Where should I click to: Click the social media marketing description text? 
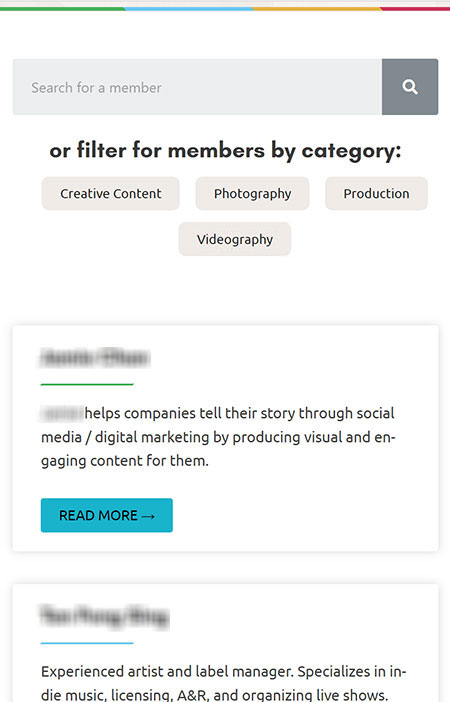tap(218, 437)
